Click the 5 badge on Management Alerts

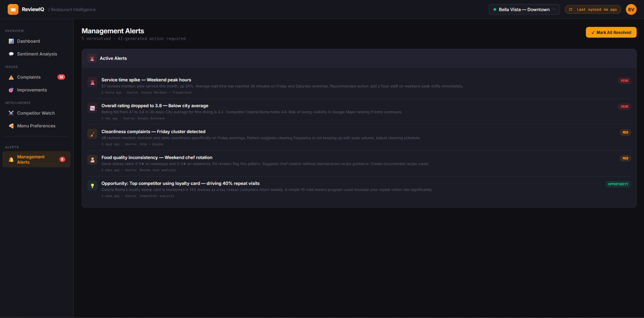pyautogui.click(x=62, y=159)
